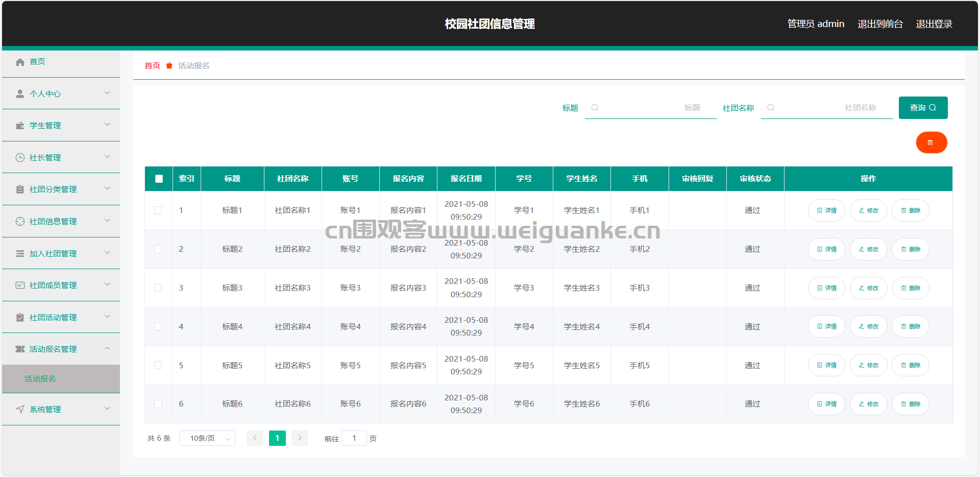Click the 查询 search button
The width and height of the screenshot is (980, 477).
[923, 108]
